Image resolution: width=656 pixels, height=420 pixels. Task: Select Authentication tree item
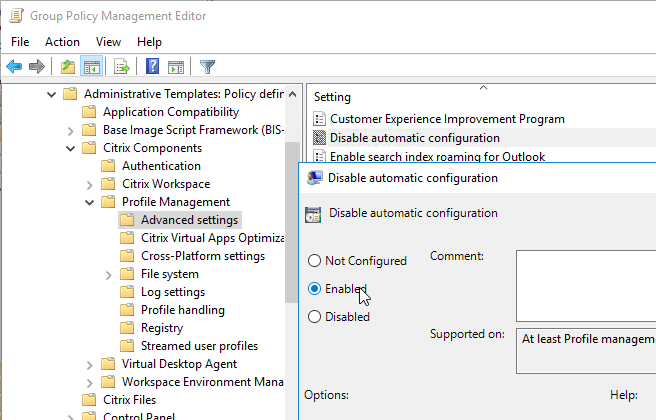[x=161, y=166]
